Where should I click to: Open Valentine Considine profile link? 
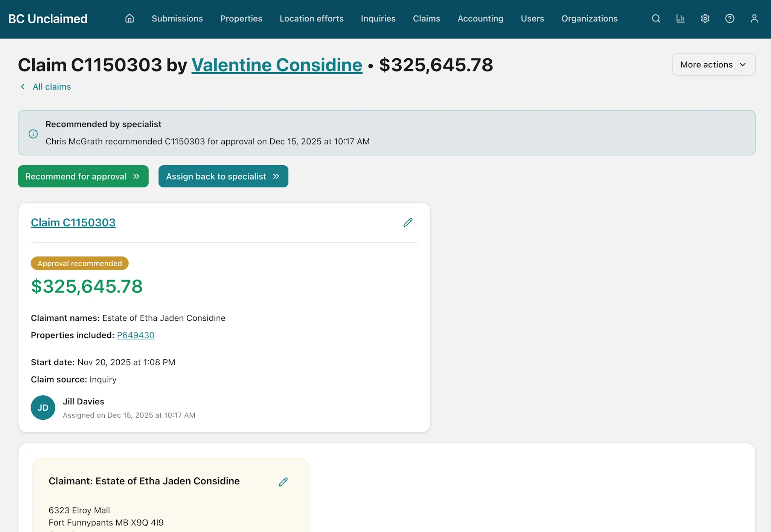(x=277, y=65)
